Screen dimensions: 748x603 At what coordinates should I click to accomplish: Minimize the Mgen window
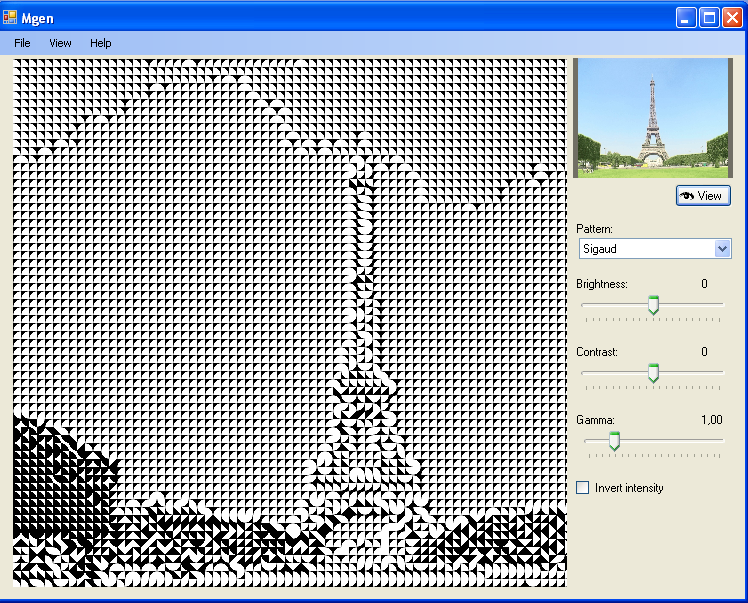point(686,18)
